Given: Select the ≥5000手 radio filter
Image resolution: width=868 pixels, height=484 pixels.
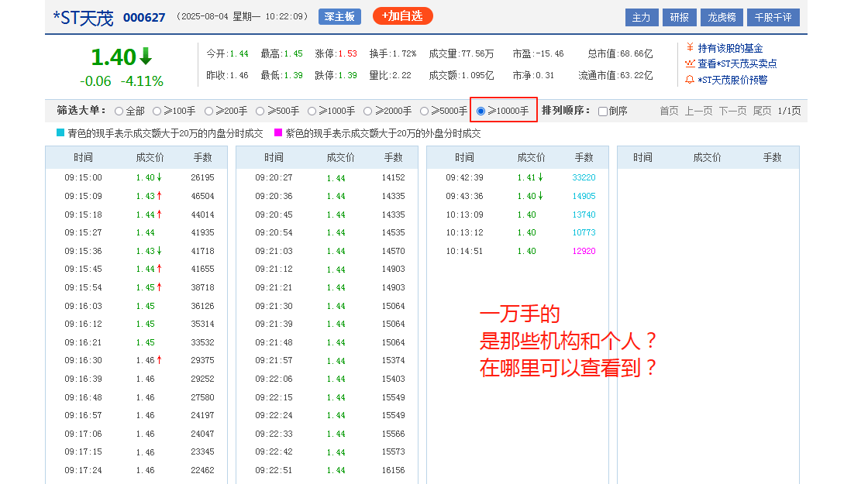Looking at the screenshot, I should [x=424, y=112].
